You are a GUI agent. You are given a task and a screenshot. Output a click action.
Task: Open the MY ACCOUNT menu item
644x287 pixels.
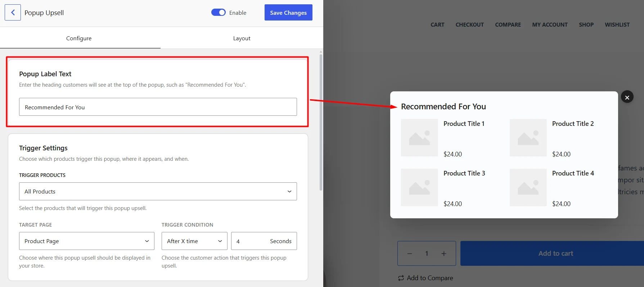550,25
